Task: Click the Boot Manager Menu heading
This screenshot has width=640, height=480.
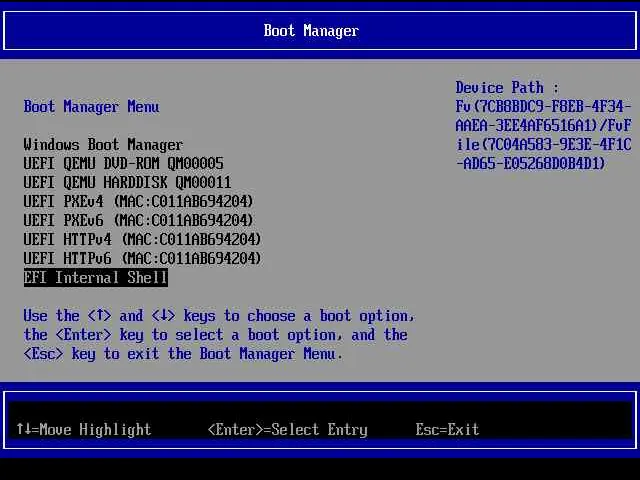Action: pyautogui.click(x=91, y=107)
